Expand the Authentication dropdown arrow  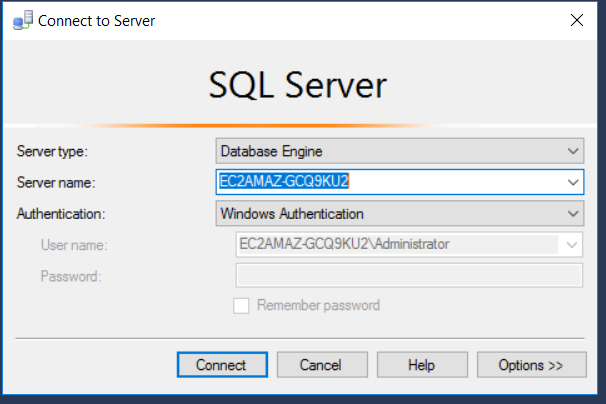pos(573,213)
